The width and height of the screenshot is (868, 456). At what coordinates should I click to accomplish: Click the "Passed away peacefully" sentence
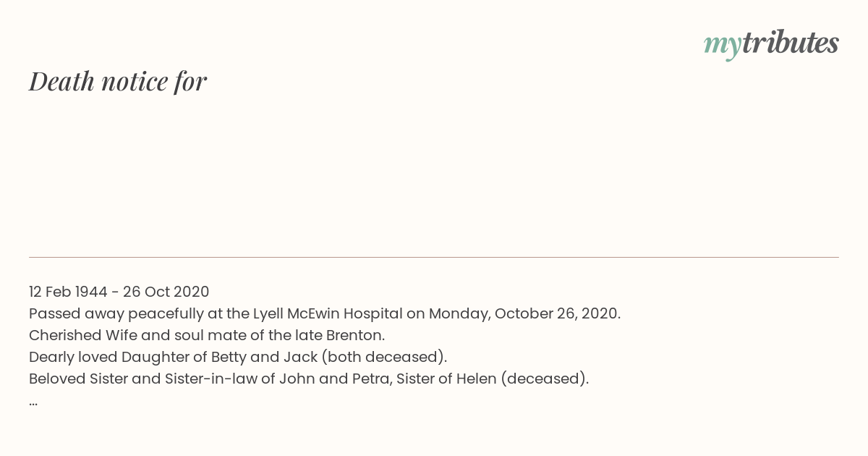click(x=325, y=313)
